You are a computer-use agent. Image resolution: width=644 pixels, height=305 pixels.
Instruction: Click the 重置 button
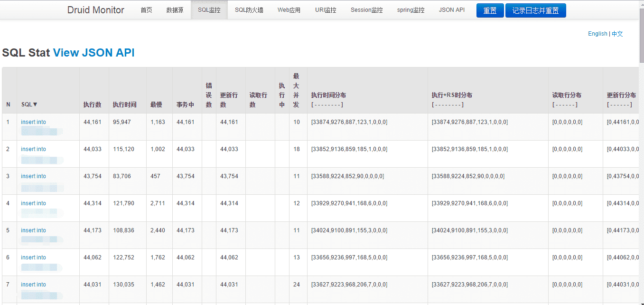click(490, 10)
